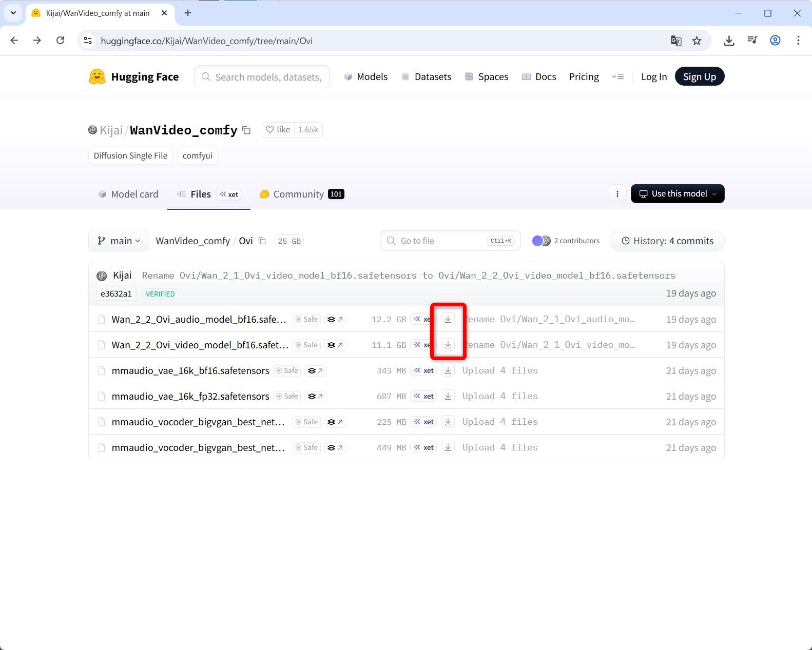Like the WanVideo_comfy model

278,130
